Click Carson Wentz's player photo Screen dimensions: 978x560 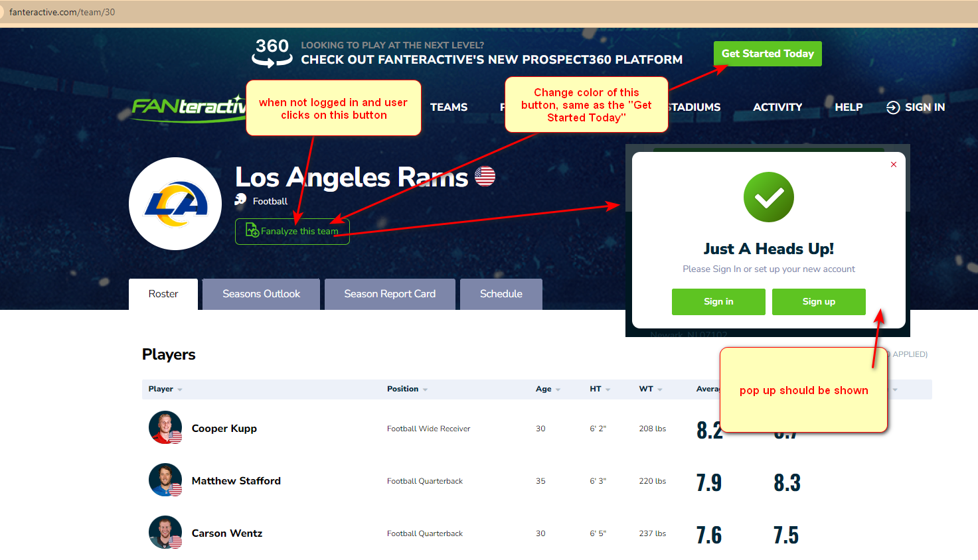pos(165,532)
